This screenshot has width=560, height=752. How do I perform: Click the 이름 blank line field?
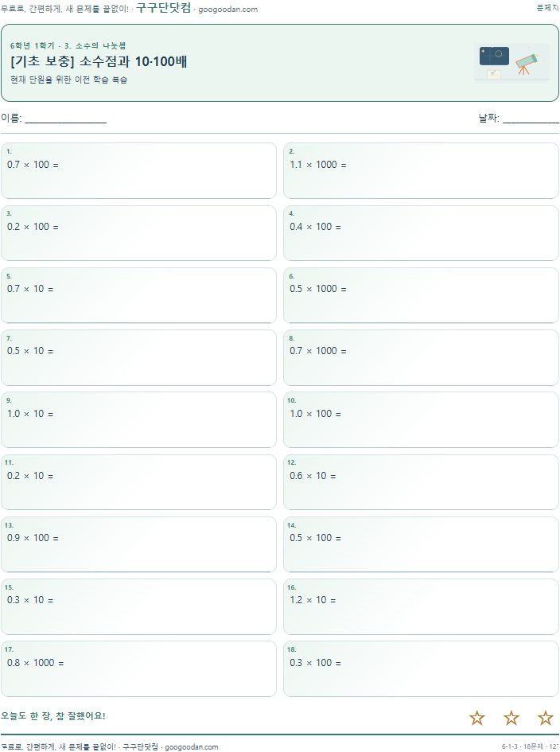tap(66, 119)
